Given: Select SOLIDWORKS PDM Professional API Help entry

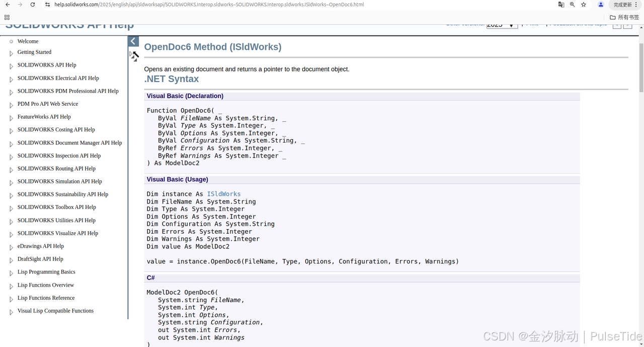Looking at the screenshot, I should pyautogui.click(x=68, y=91).
